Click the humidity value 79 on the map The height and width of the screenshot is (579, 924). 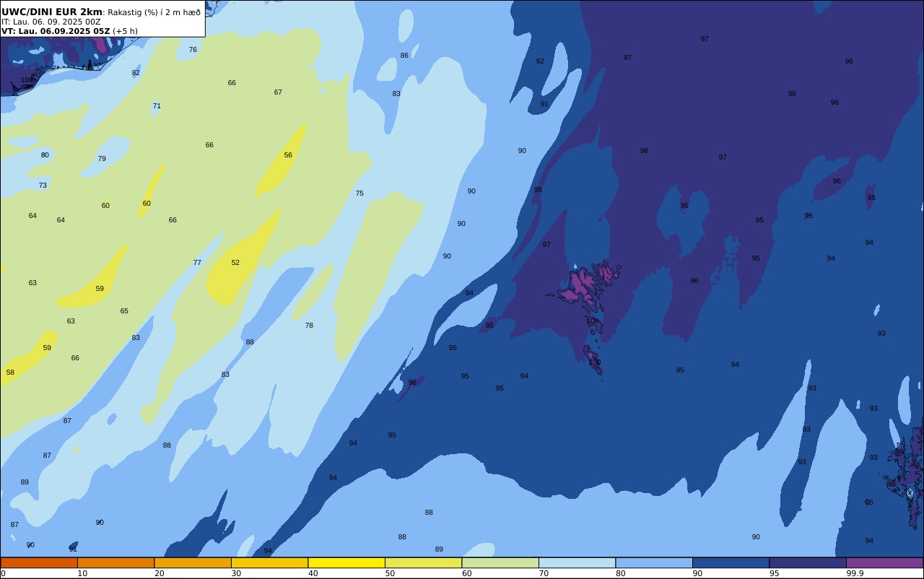click(102, 159)
